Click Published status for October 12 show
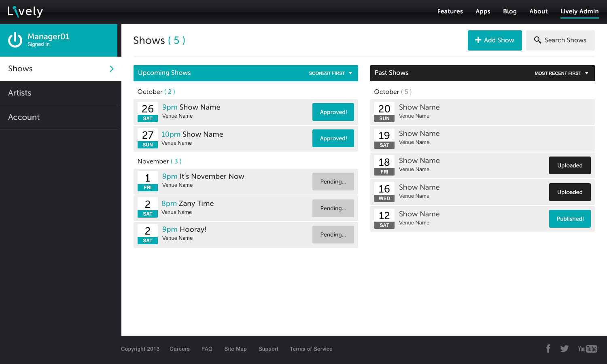This screenshot has height=364, width=607. [x=570, y=219]
